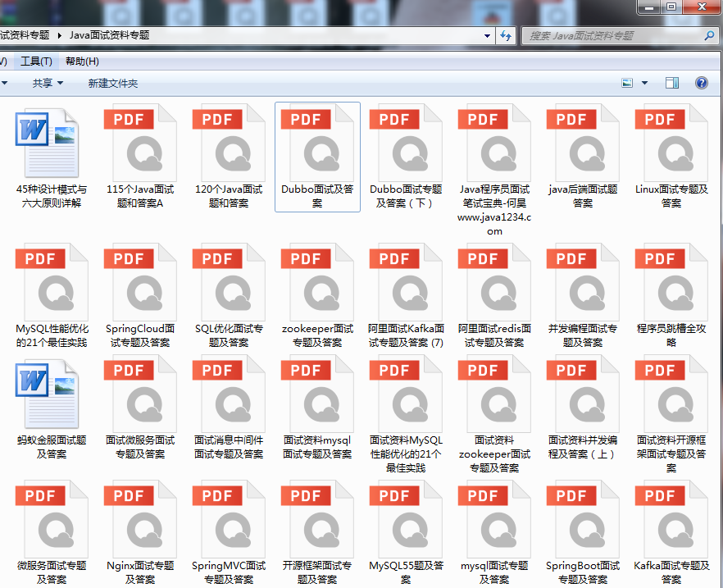Expand the breadcrumb arrow before Java面试资料专题
Viewport: 723px width, 588px height.
pos(60,35)
